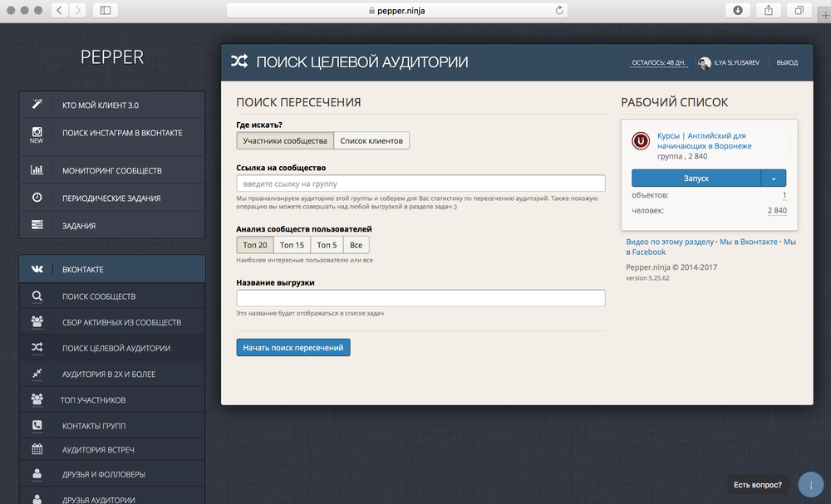Open the Курсы Английский для начинающих link
Screen dimensions: 831x504
705,141
